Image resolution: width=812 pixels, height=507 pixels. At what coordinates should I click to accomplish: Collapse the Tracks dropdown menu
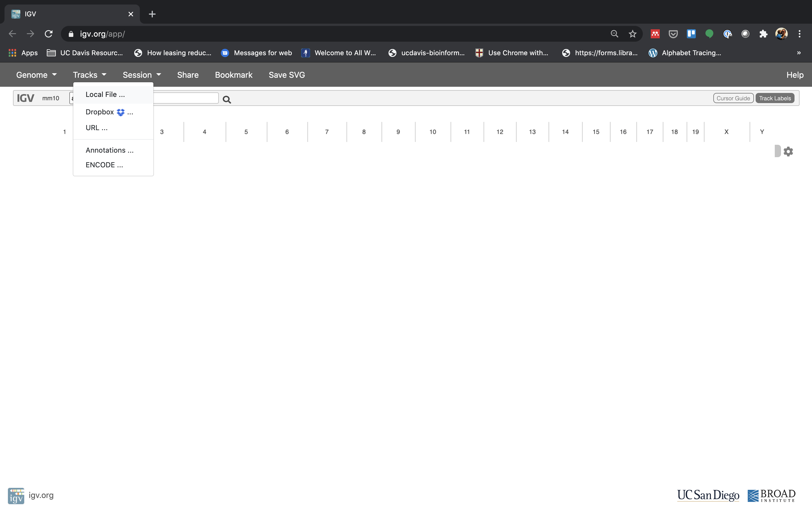pos(90,75)
